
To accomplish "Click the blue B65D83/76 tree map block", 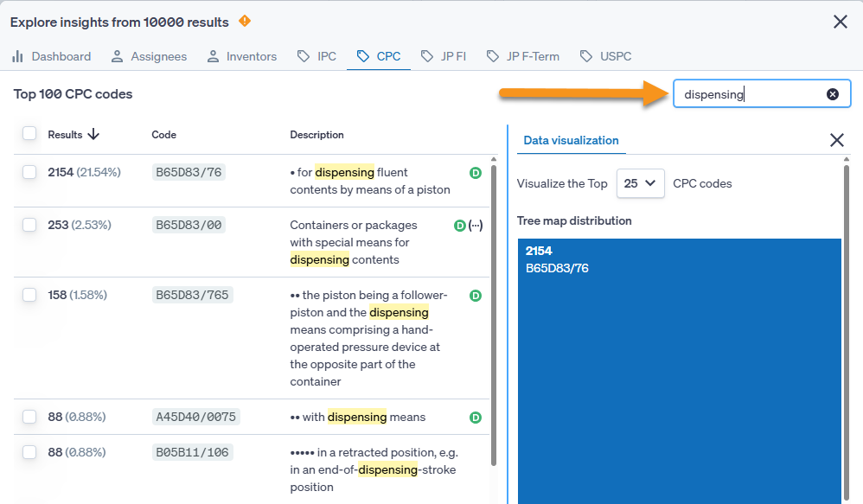I will coord(679,372).
